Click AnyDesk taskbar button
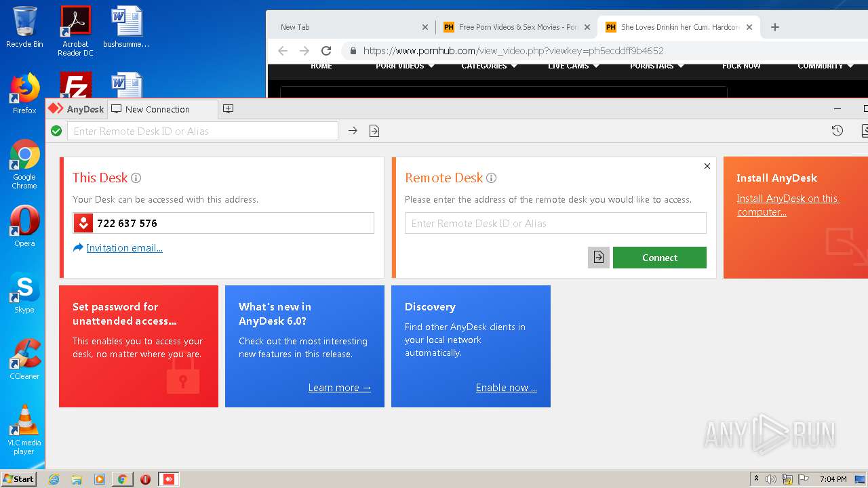 coord(169,479)
